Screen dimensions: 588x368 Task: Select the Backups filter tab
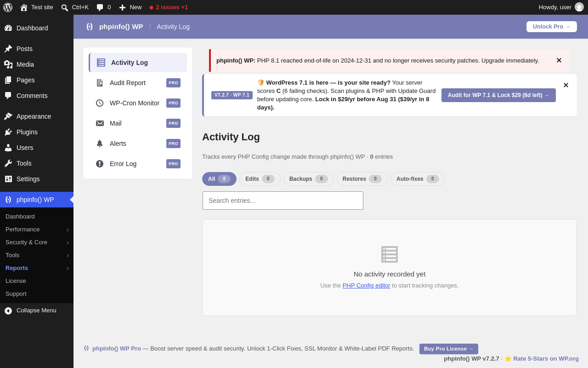309,179
